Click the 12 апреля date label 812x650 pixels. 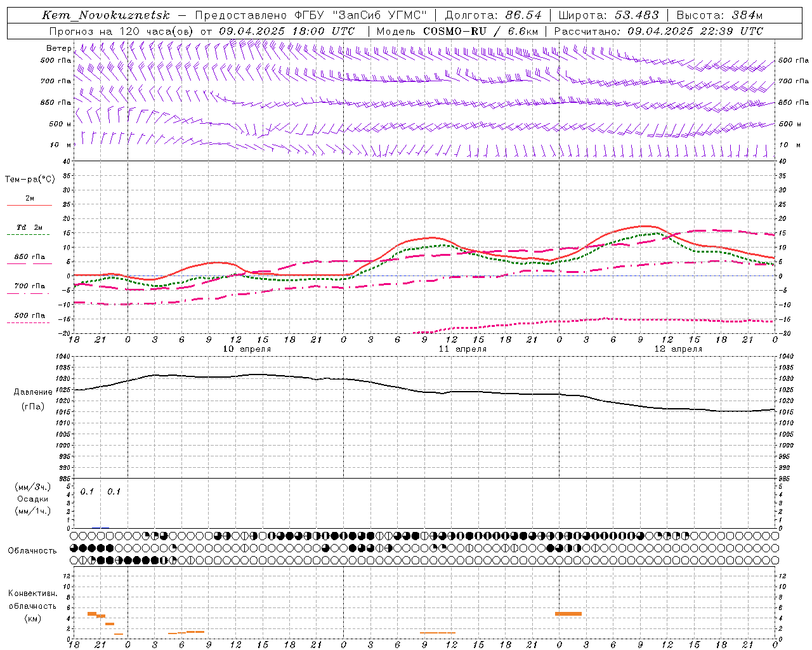coord(678,349)
